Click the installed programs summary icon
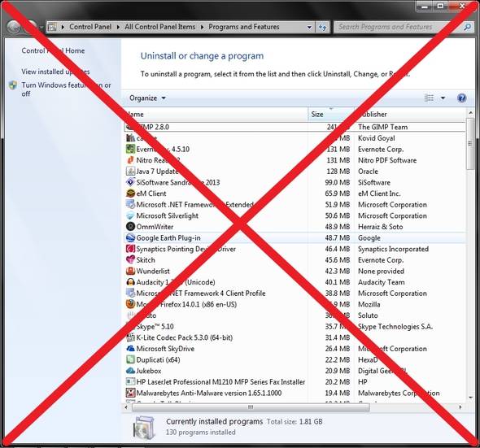The height and width of the screenshot is (448, 480). pos(144,427)
